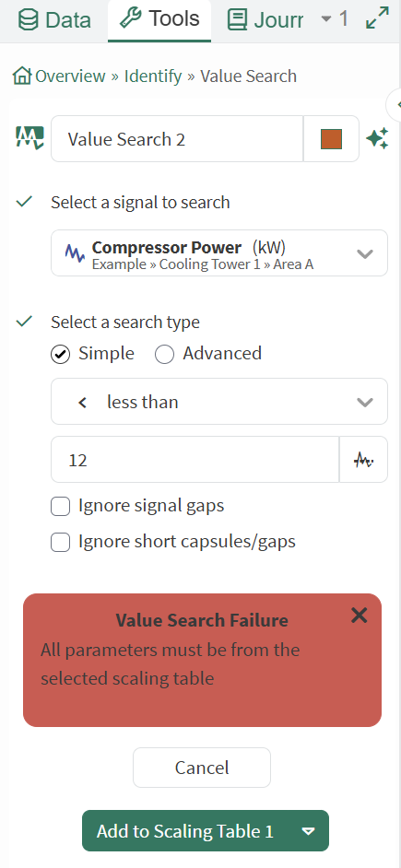Select the Advanced search type
Viewport: 401px width, 868px height.
pyautogui.click(x=164, y=354)
